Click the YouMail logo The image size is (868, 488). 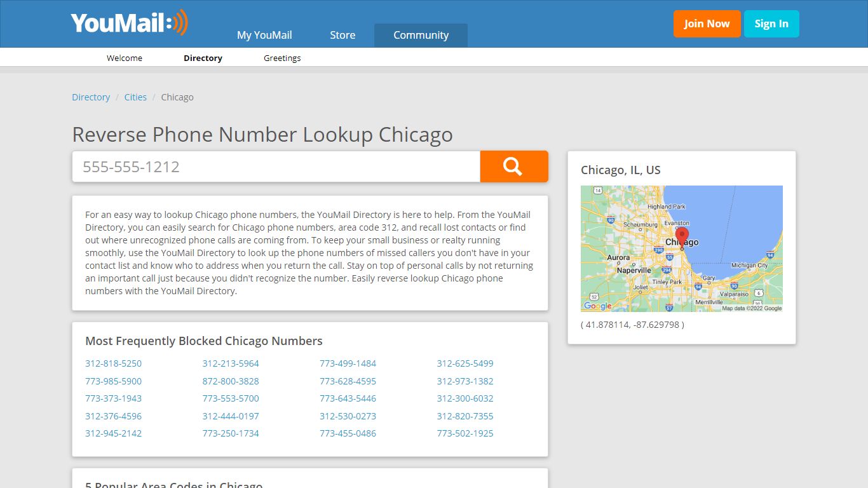point(130,23)
